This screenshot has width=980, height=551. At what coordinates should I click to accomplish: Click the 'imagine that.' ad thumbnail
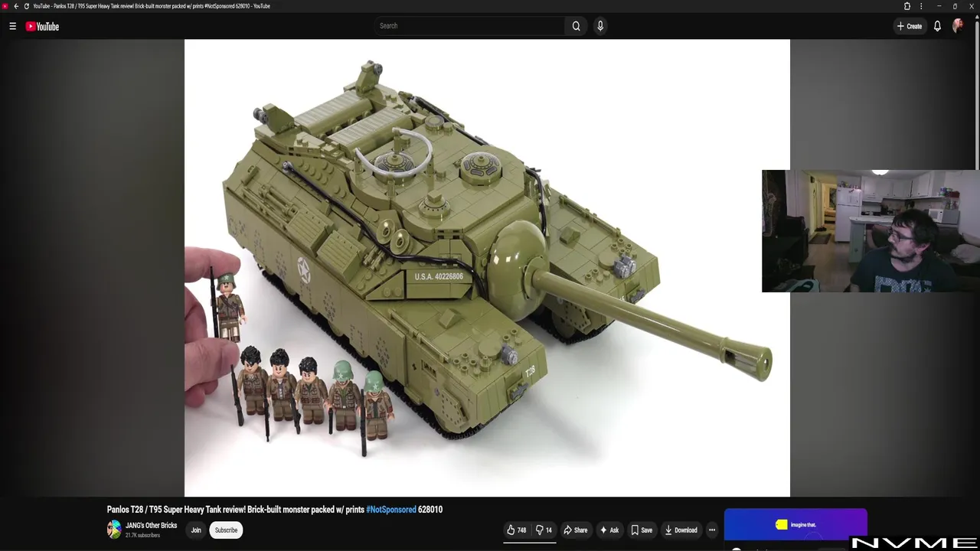tap(795, 524)
